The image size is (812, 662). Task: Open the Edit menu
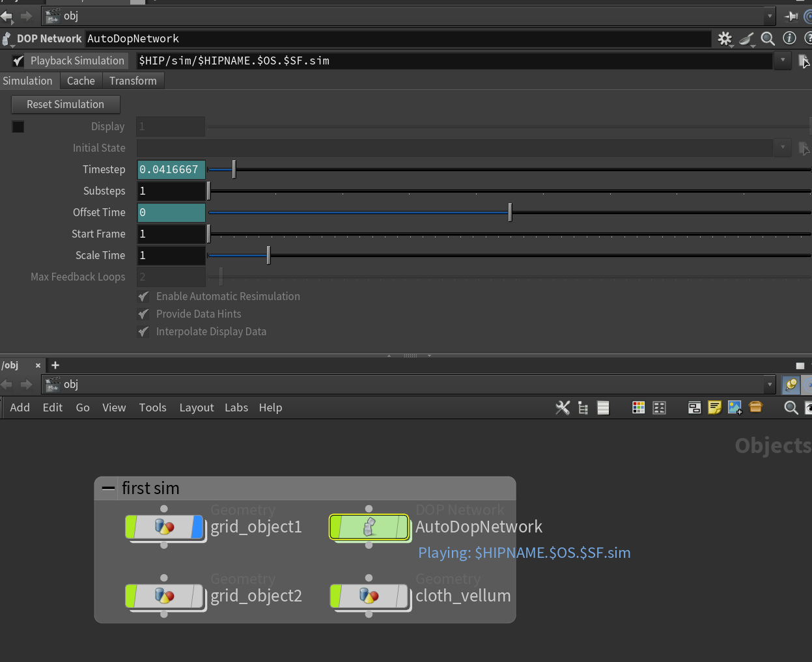click(53, 407)
